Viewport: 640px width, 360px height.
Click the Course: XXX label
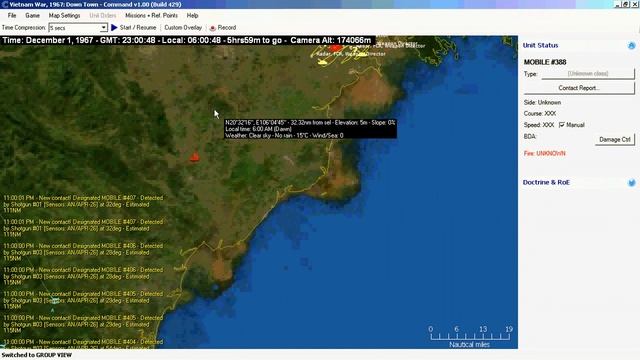coord(540,113)
